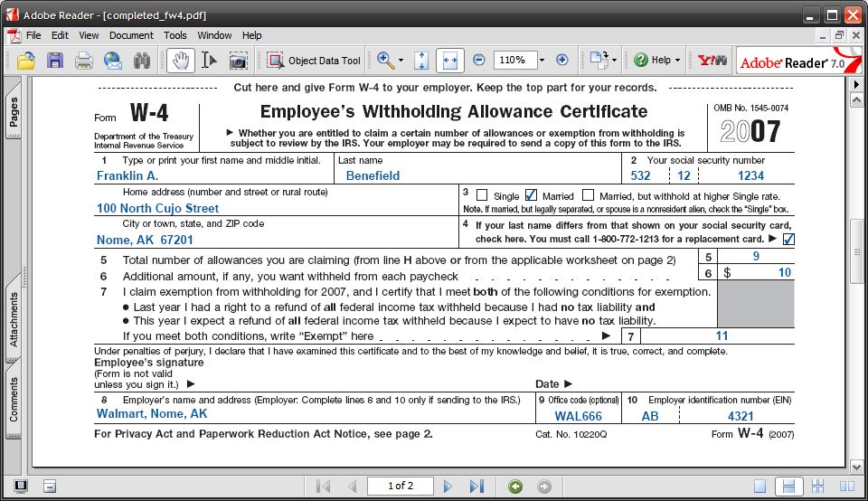Go to the next page
The height and width of the screenshot is (501, 868).
448,486
